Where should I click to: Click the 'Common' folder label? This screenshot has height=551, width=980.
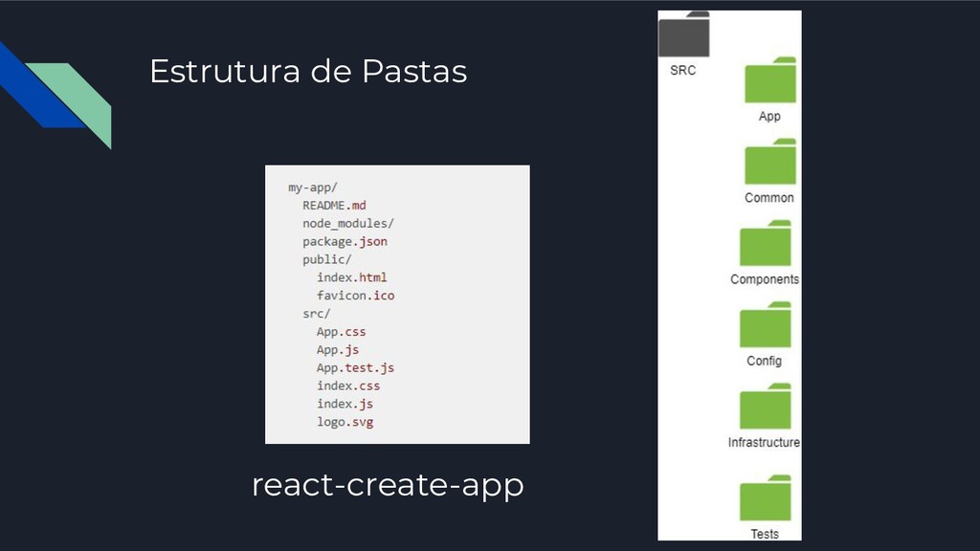pyautogui.click(x=769, y=198)
